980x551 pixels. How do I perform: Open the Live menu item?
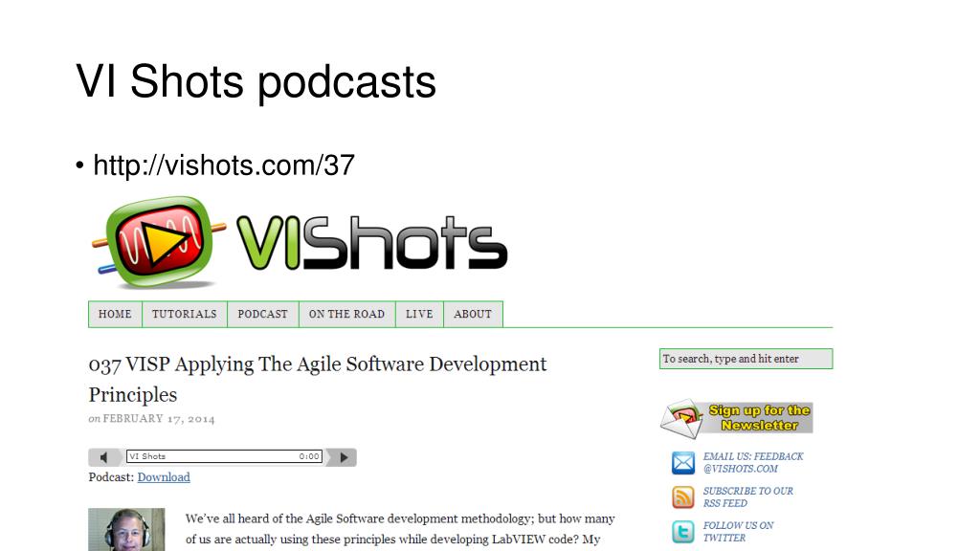click(419, 314)
